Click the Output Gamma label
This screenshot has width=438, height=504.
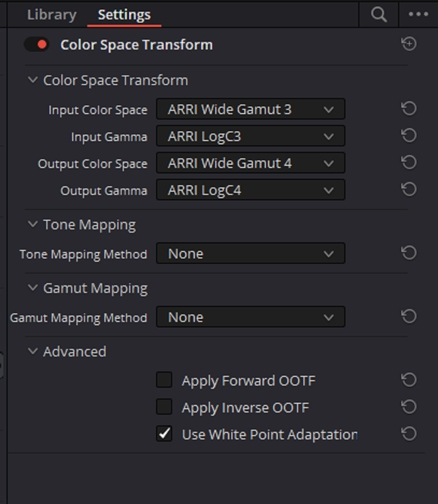104,191
